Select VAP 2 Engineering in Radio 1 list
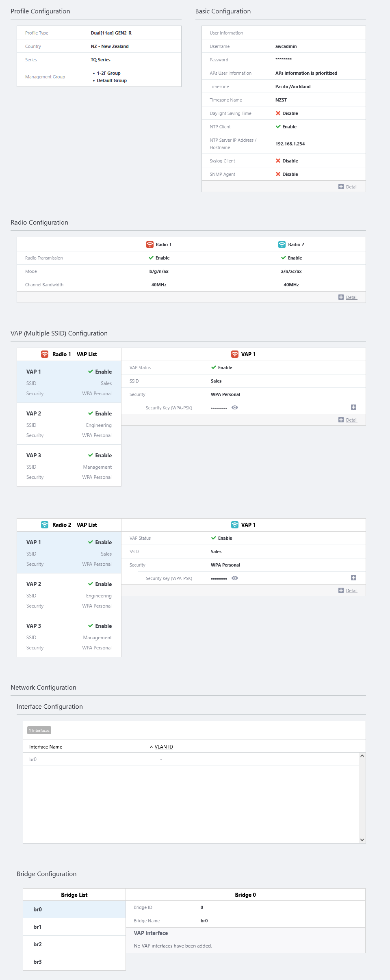The image size is (390, 980). 69,424
